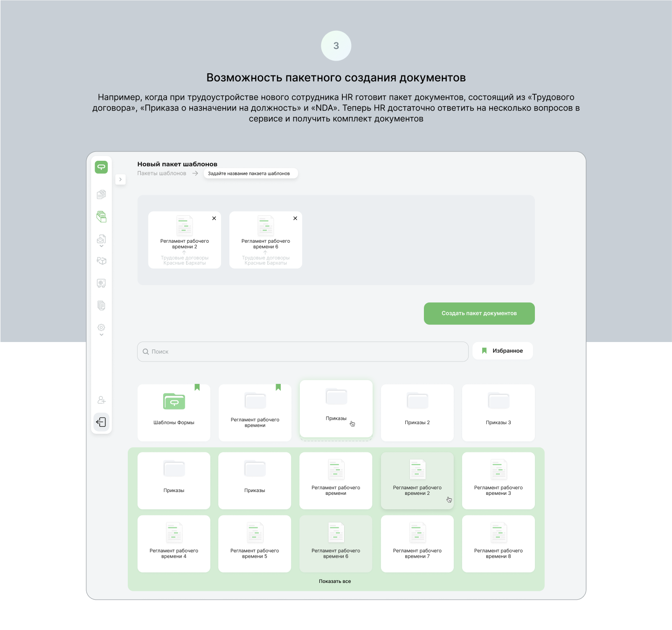
Task: Select the Регламент рабочего времени 8 template
Action: tap(499, 544)
